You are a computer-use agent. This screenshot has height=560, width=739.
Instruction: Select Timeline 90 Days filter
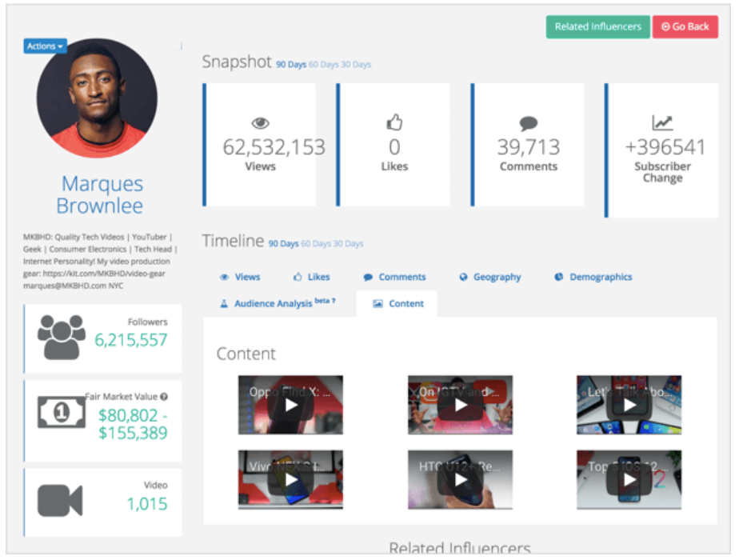click(x=283, y=244)
